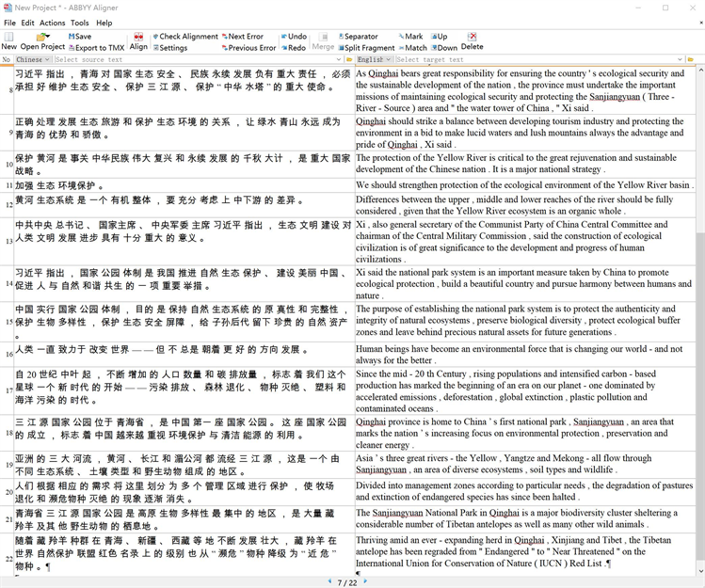705x588 pixels.
Task: Toggle Mark on the selected fragment
Action: (x=409, y=37)
